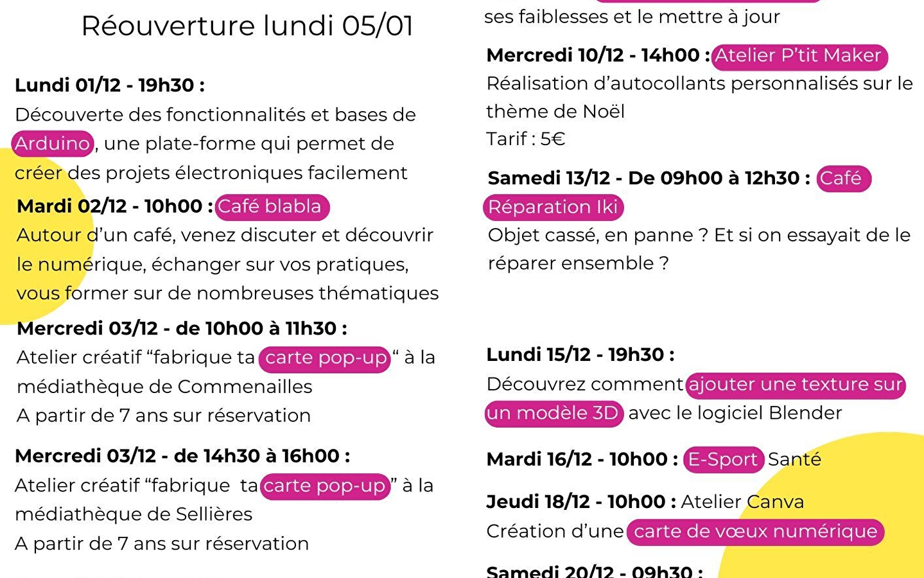Click the pink Café tag after 12h30
The image size is (924, 578).
[x=843, y=179]
